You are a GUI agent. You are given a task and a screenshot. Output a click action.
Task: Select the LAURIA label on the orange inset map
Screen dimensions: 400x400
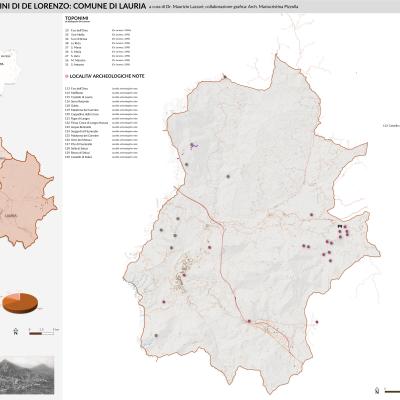tap(11, 215)
